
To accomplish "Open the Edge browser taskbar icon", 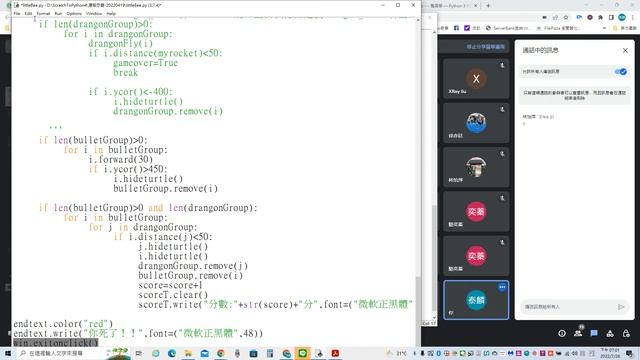I will point(172,353).
